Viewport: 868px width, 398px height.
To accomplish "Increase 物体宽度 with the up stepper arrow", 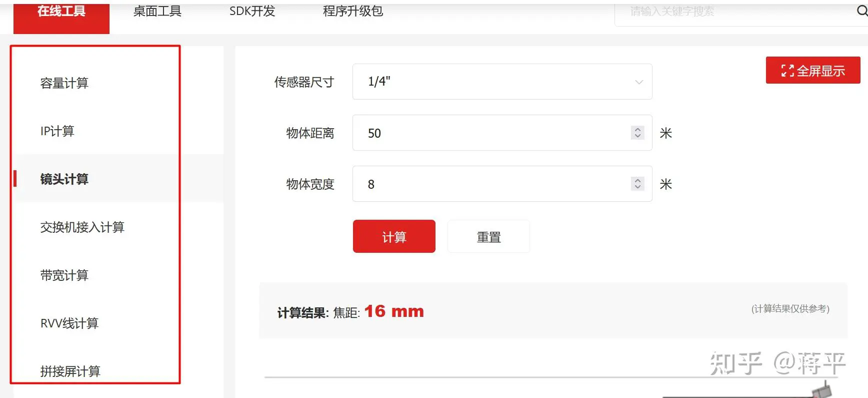I will pos(637,180).
